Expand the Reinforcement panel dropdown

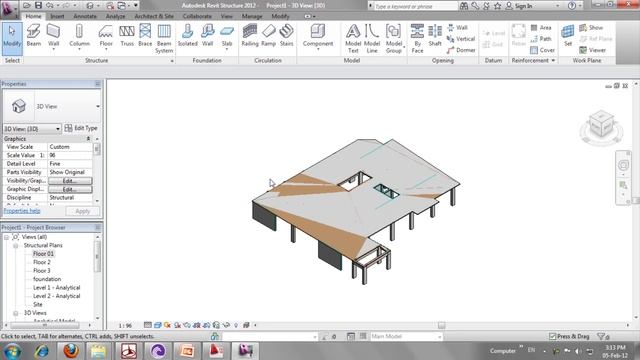point(553,60)
